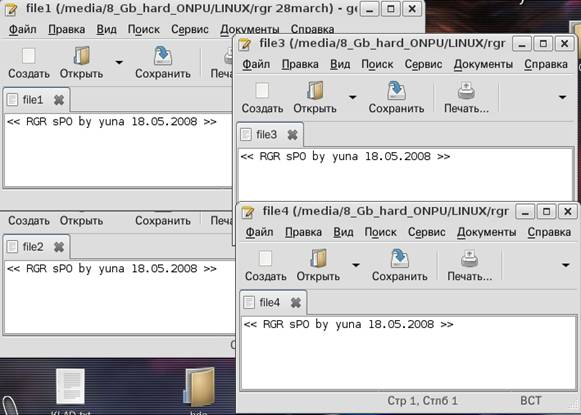Open toolbar overflow arrow in file4 window
Screen dimensions: 581x415
tap(565, 265)
